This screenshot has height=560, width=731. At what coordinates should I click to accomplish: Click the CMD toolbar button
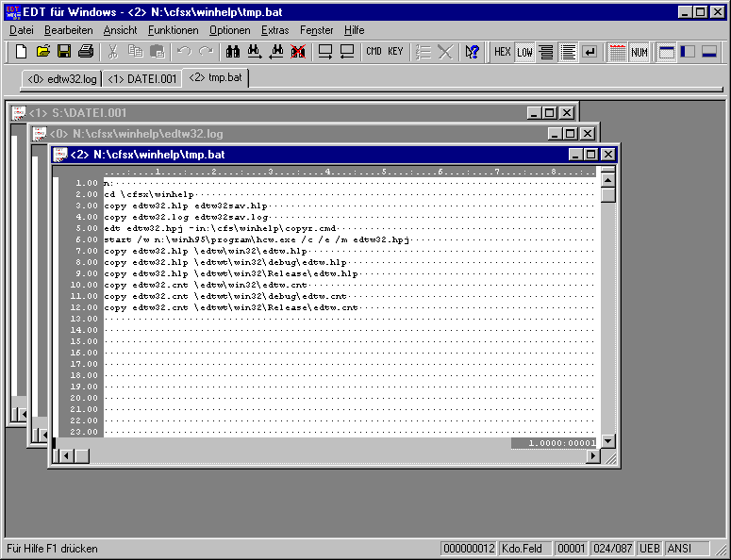374,52
